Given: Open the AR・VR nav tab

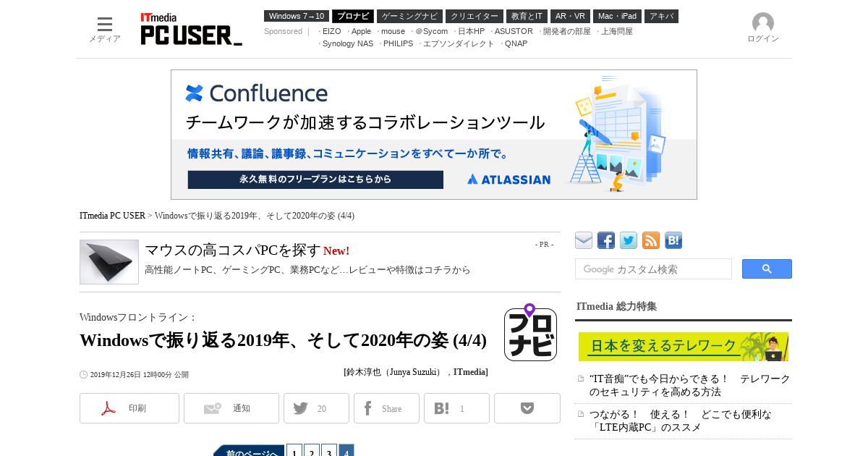Looking at the screenshot, I should point(570,16).
